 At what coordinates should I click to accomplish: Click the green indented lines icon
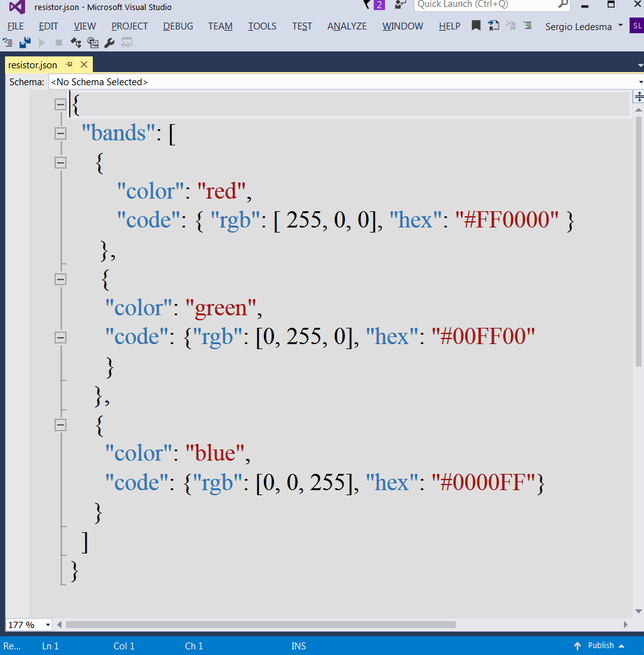coord(528,26)
